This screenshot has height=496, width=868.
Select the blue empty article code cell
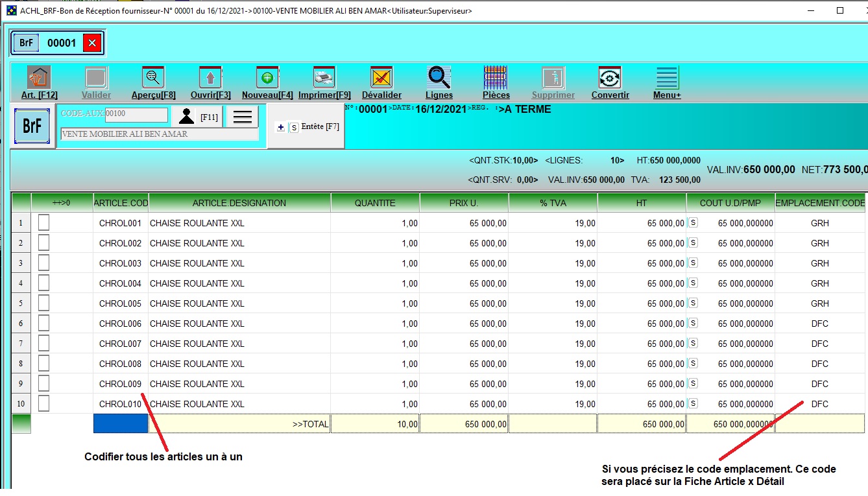[x=121, y=423]
